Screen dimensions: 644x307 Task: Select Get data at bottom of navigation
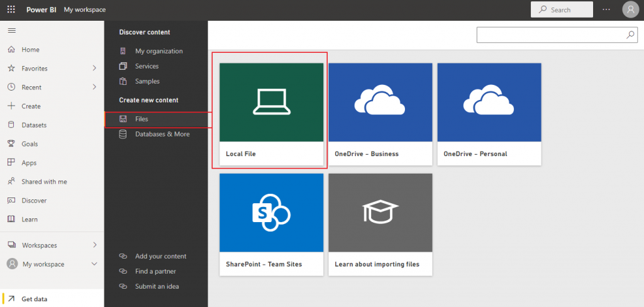tap(52, 299)
